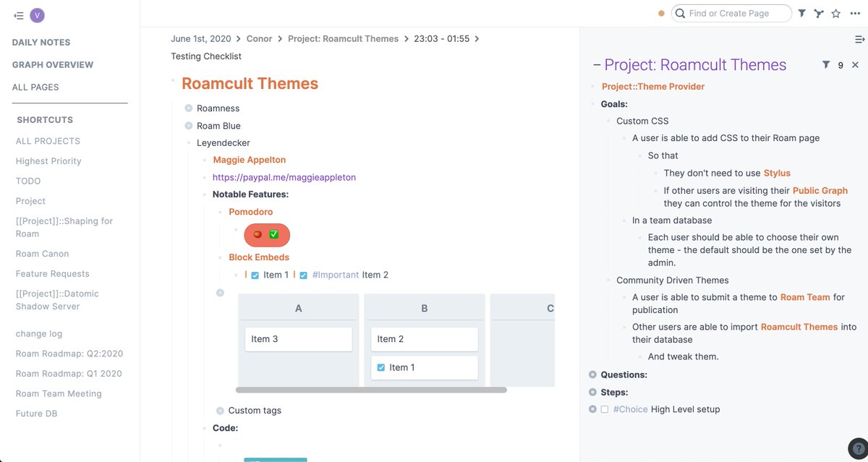Expand the Roam Blue block bullet

click(x=189, y=126)
